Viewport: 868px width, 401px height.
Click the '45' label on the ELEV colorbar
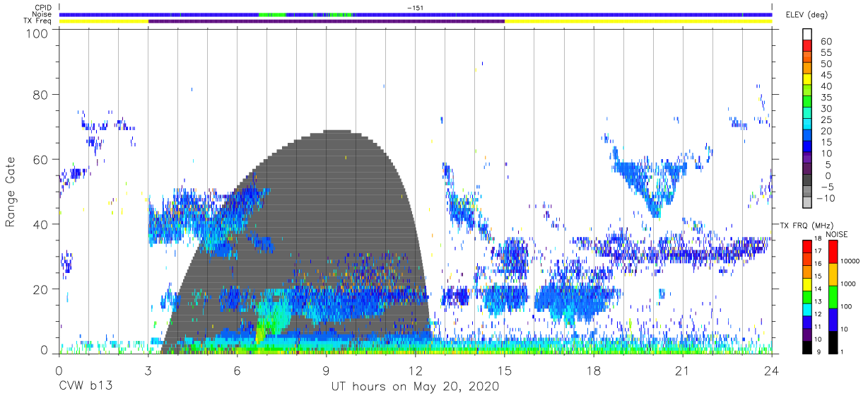click(x=826, y=75)
